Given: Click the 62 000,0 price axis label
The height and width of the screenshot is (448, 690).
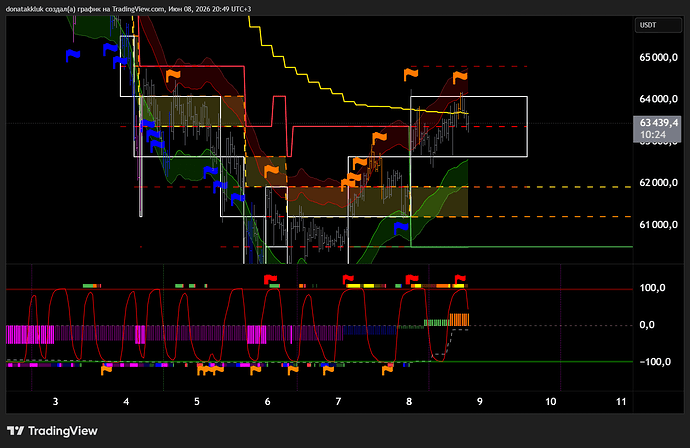Looking at the screenshot, I should (x=658, y=183).
